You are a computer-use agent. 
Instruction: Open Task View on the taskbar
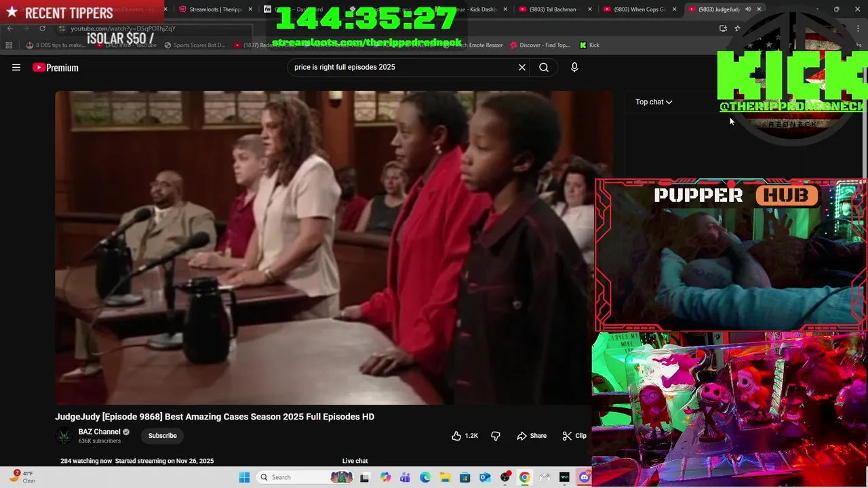pos(364,477)
